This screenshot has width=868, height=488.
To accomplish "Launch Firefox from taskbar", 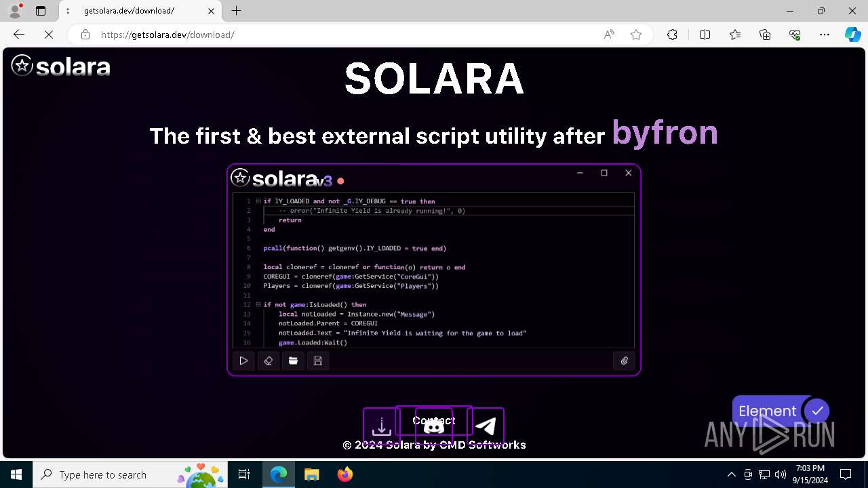I will click(x=344, y=474).
